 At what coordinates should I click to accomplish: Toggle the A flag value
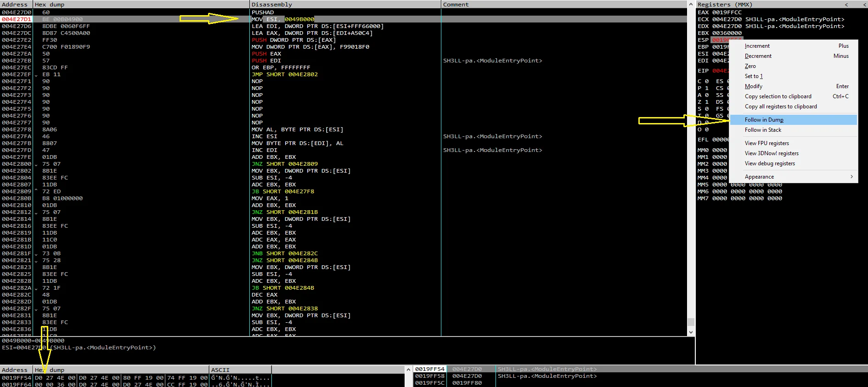tap(707, 95)
